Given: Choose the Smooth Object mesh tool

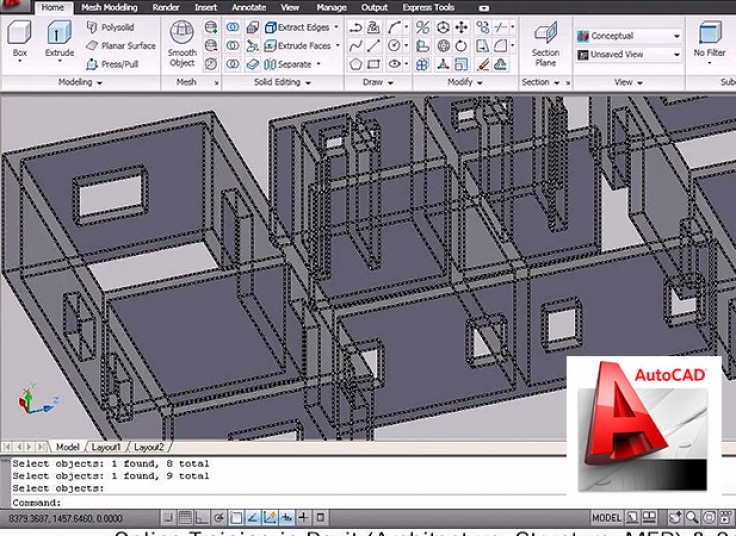Looking at the screenshot, I should point(182,44).
